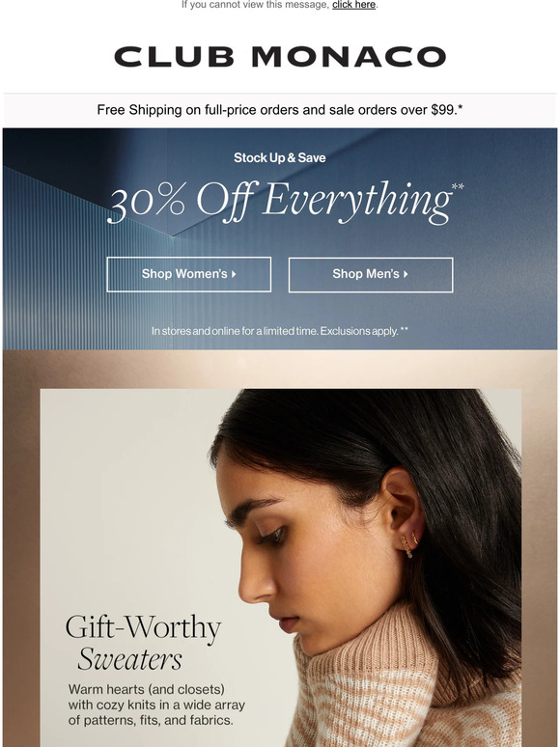
Task: Click the arrow icon beside Shop Men's
Action: [406, 274]
